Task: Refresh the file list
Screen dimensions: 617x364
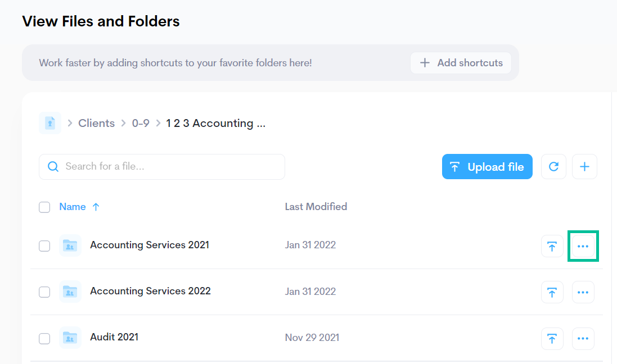Action: (x=553, y=167)
